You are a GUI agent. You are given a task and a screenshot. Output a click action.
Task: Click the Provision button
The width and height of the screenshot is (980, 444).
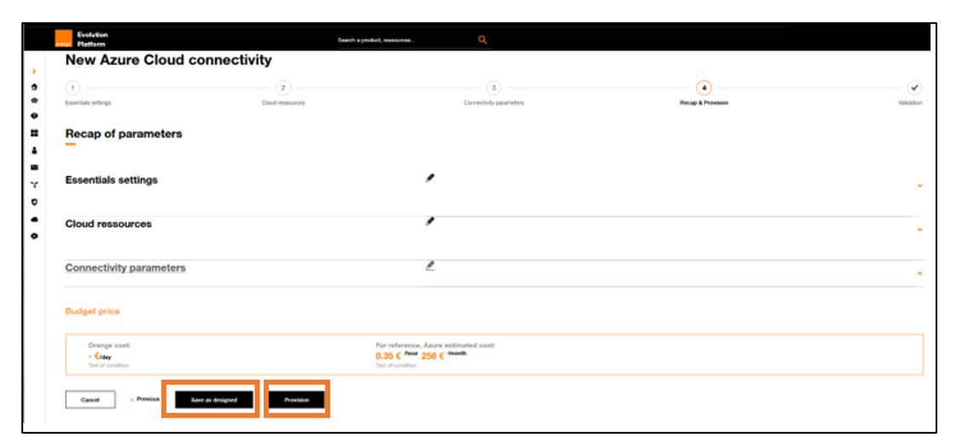[x=296, y=400]
